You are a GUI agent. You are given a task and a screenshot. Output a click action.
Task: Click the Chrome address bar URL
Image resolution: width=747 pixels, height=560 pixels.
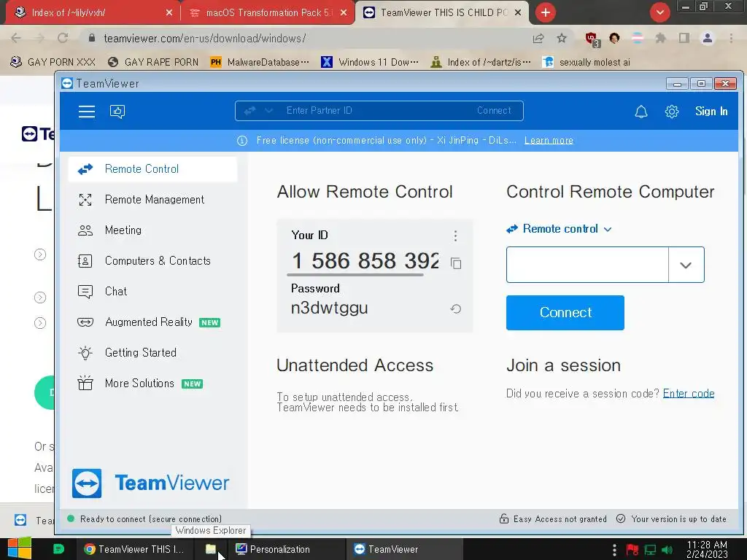click(205, 38)
